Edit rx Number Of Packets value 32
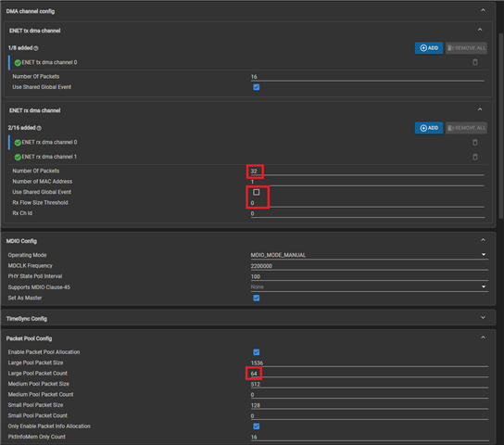Viewport: 504px width, 445px height. point(367,172)
